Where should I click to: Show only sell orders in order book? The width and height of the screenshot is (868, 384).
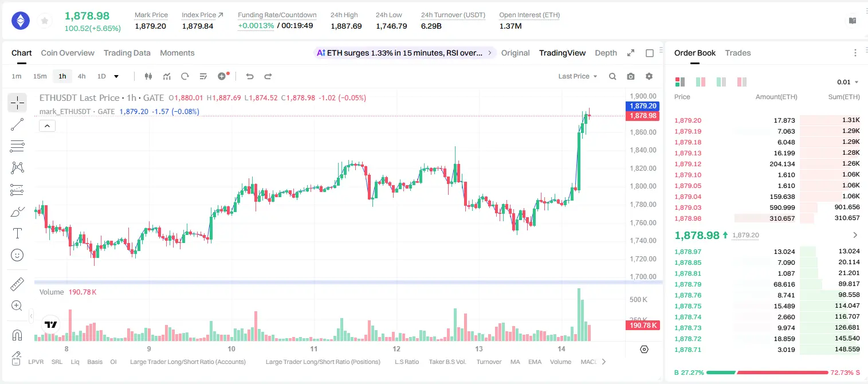(x=741, y=82)
